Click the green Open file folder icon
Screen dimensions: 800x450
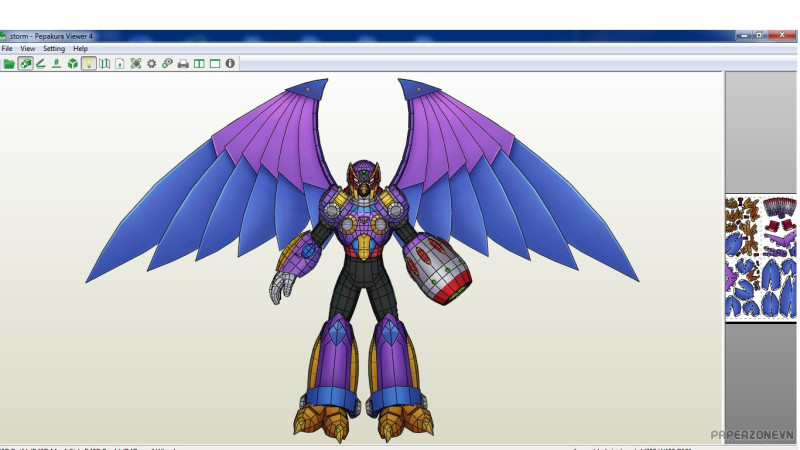[9, 64]
